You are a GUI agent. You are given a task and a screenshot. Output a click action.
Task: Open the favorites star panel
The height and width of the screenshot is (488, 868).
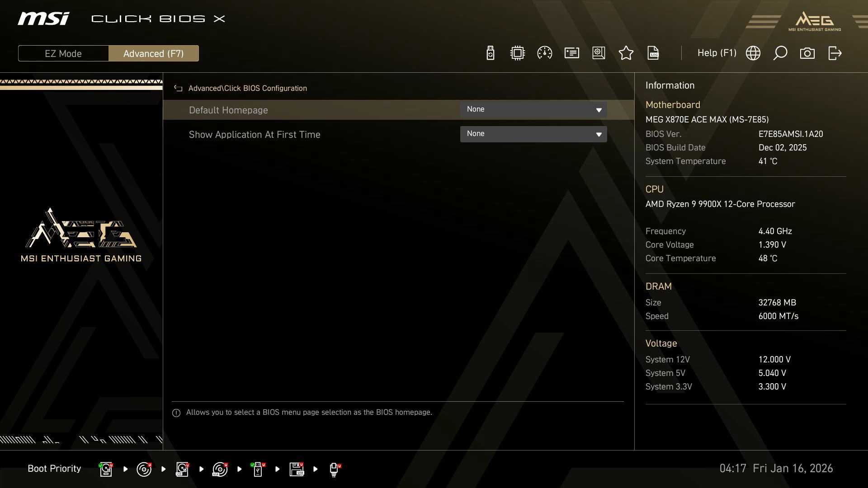(x=626, y=53)
